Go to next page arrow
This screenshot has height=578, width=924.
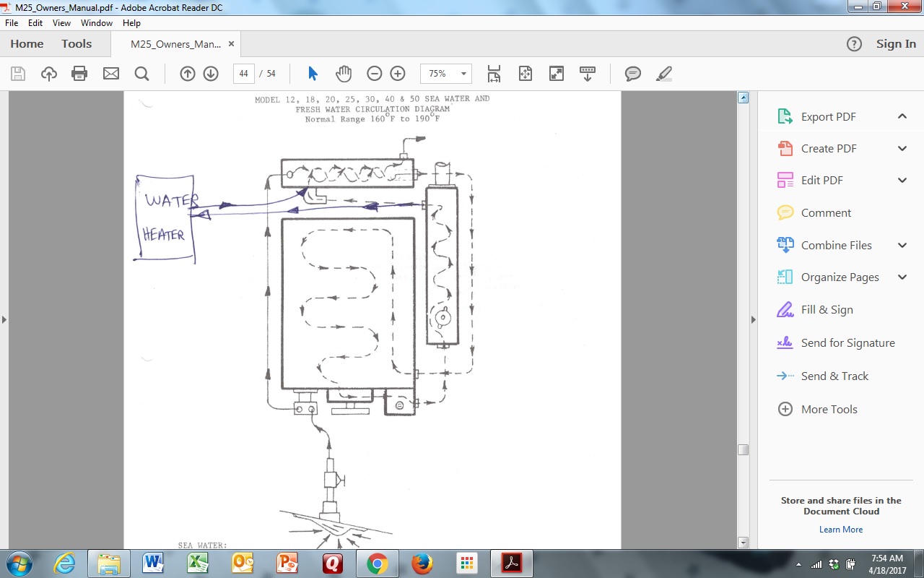point(211,73)
